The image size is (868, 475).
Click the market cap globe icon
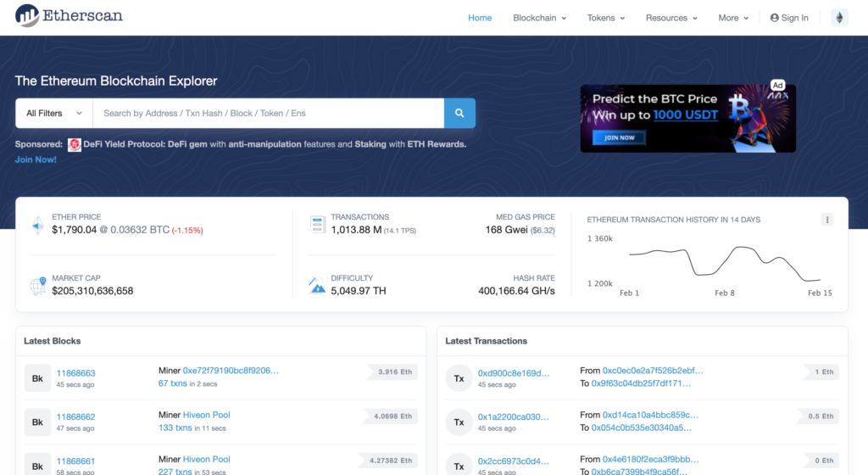[x=37, y=285]
